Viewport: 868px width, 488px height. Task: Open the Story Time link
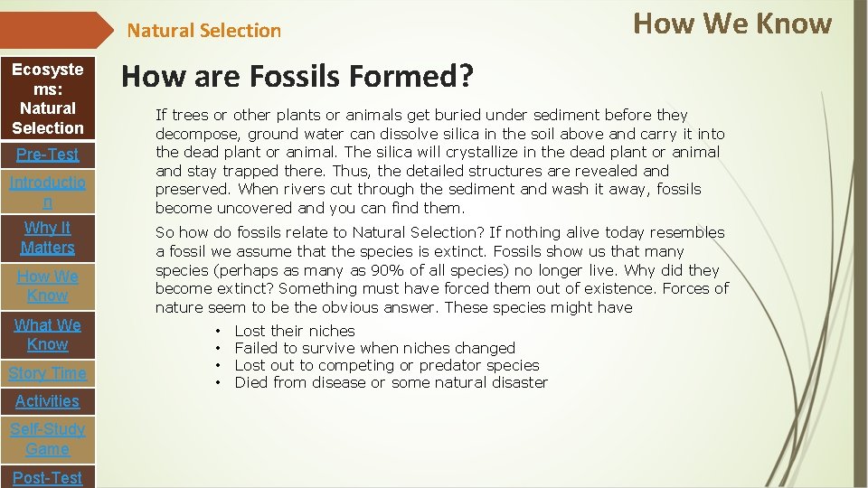tap(48, 373)
